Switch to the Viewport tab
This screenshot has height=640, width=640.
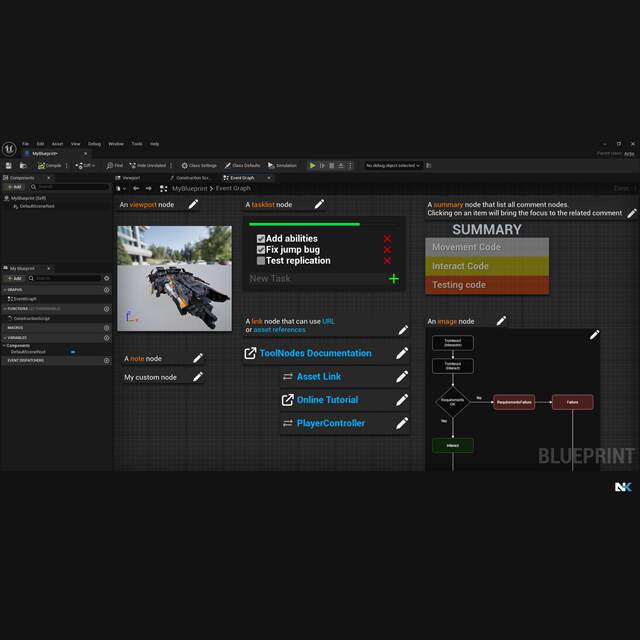click(128, 178)
